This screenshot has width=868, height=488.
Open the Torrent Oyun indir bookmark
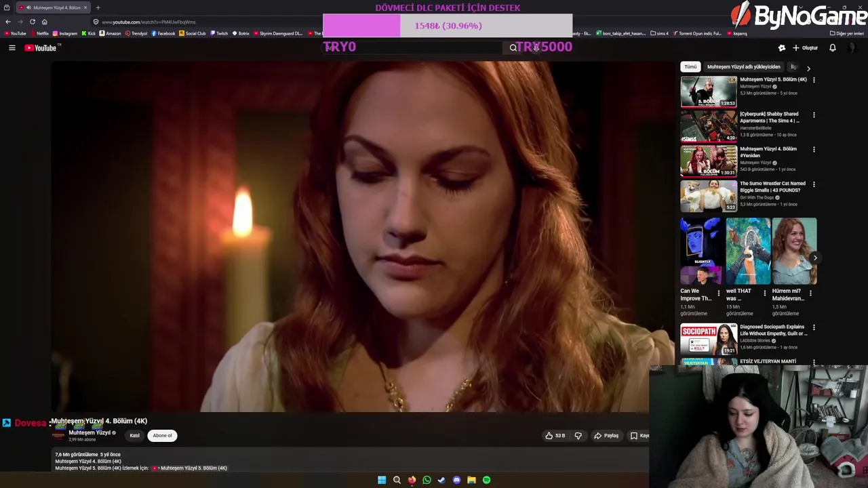coord(698,33)
